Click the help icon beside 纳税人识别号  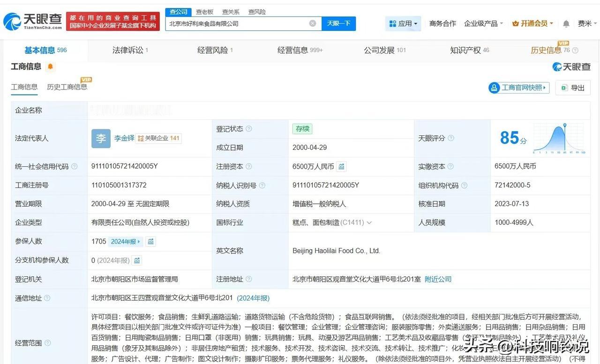tap(262, 185)
